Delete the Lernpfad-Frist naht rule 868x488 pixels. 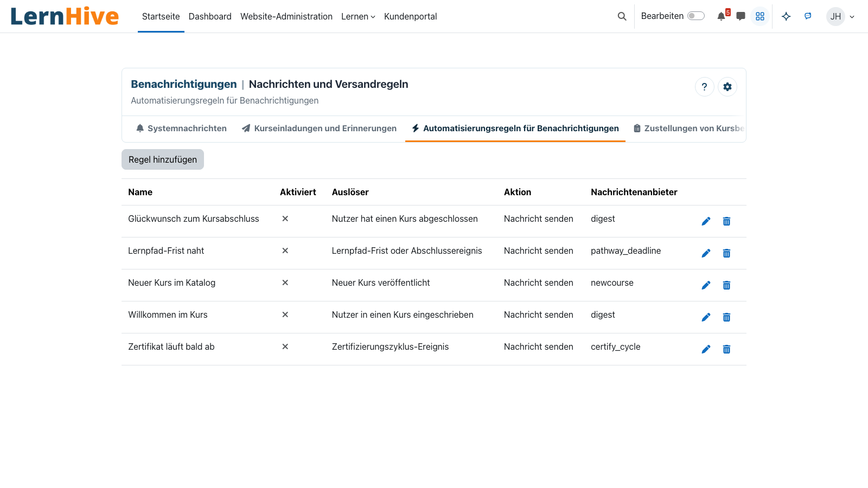click(x=726, y=253)
